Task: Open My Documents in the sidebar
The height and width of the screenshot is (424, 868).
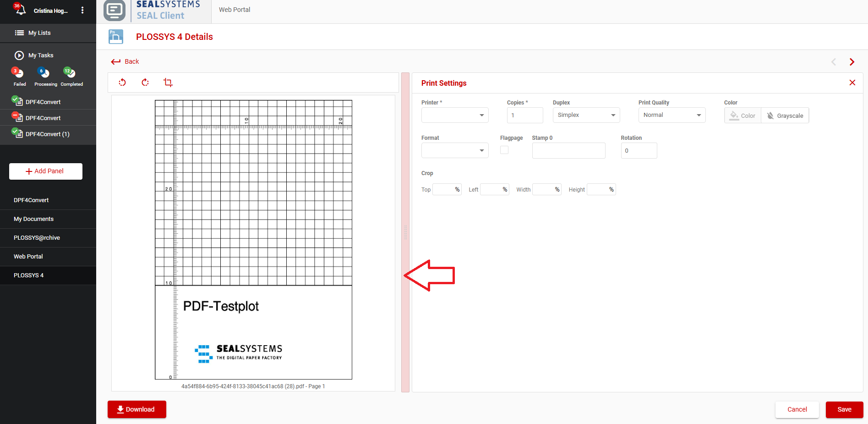Action: click(x=33, y=219)
